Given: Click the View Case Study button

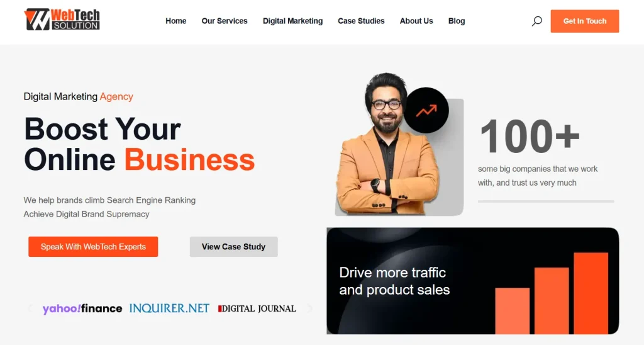Looking at the screenshot, I should (x=234, y=247).
